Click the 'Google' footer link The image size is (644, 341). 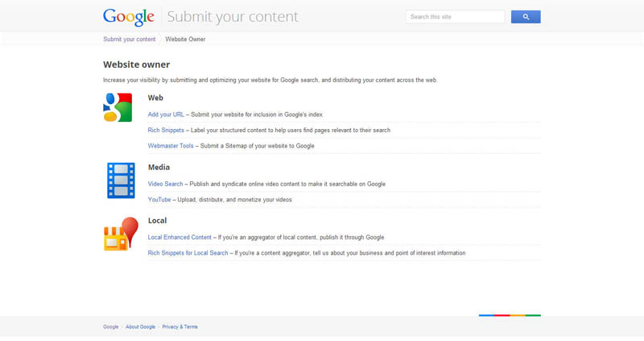click(111, 327)
